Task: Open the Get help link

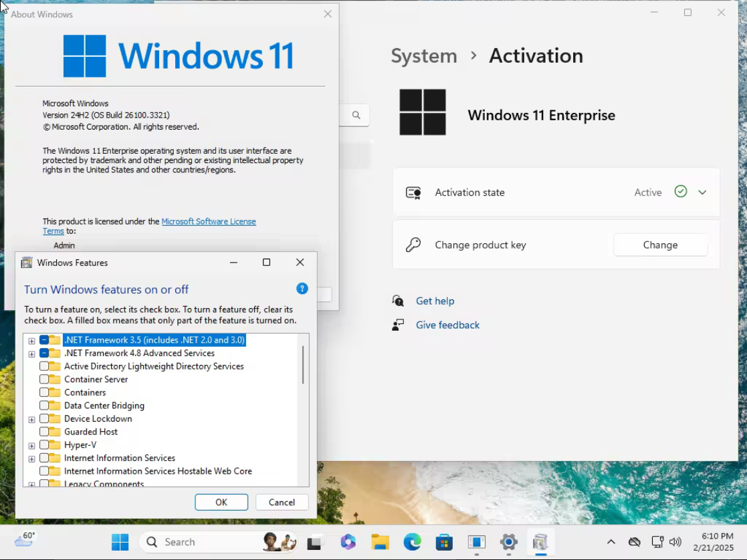Action: tap(435, 301)
